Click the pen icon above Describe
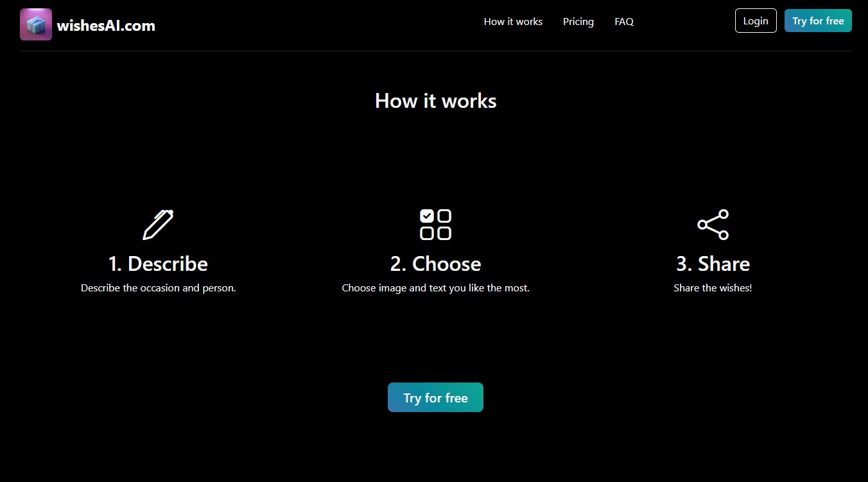868x482 pixels. [x=158, y=225]
